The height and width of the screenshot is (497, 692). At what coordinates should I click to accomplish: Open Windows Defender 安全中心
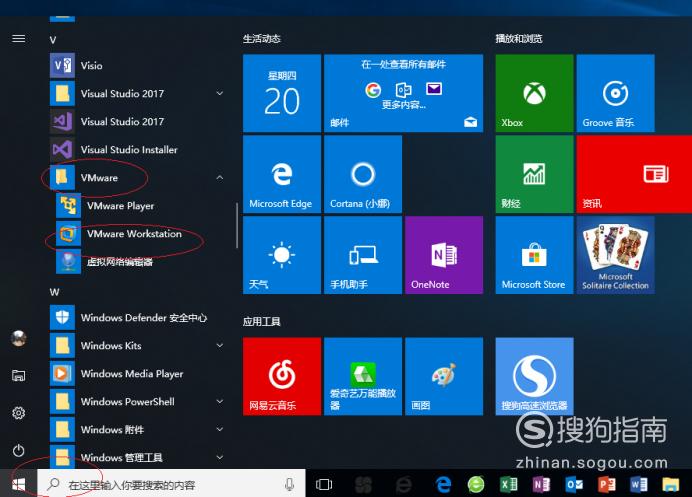click(x=137, y=317)
